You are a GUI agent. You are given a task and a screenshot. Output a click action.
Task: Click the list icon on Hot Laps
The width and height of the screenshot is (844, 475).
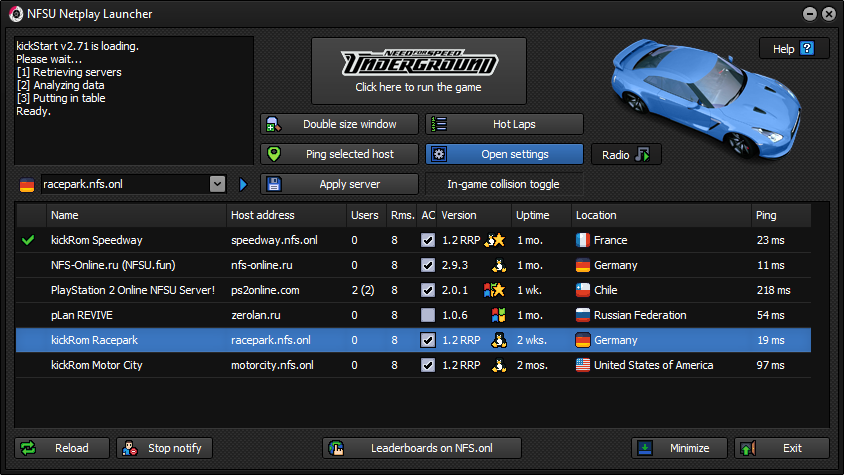439,124
